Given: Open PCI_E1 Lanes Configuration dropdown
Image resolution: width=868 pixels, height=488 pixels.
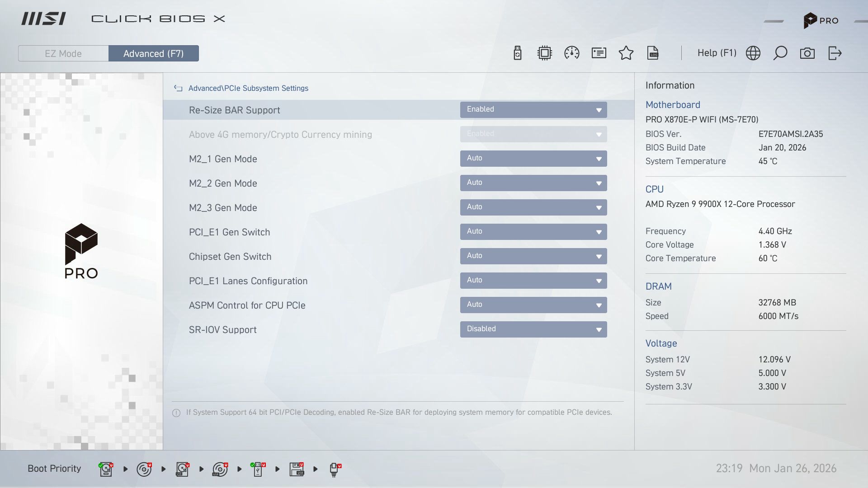Looking at the screenshot, I should [x=533, y=281].
